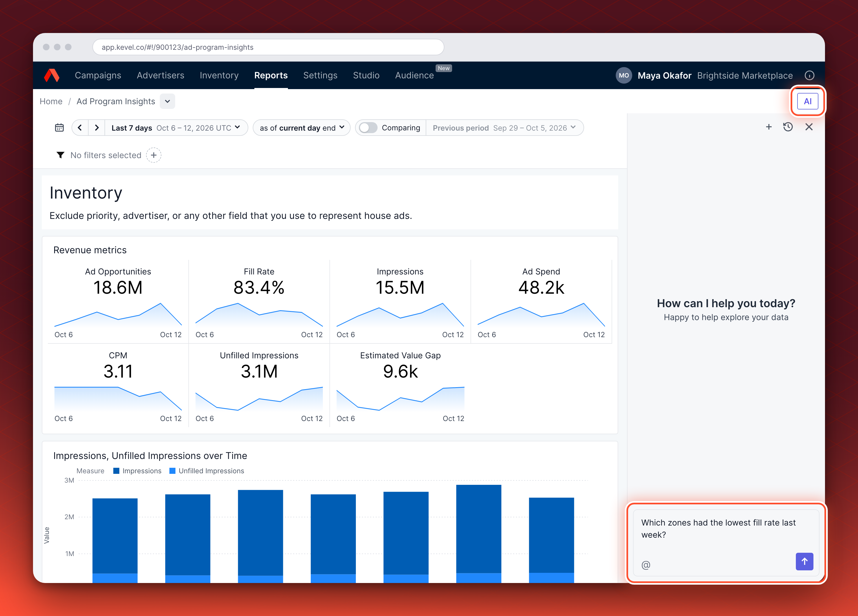
Task: Click the Brightside Marketplace account name
Action: 744,75
